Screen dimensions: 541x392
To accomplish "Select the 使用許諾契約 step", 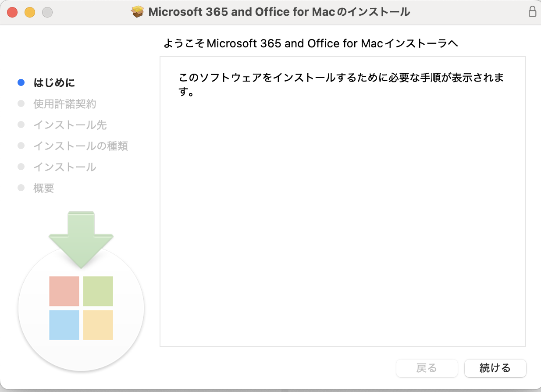I will 65,104.
